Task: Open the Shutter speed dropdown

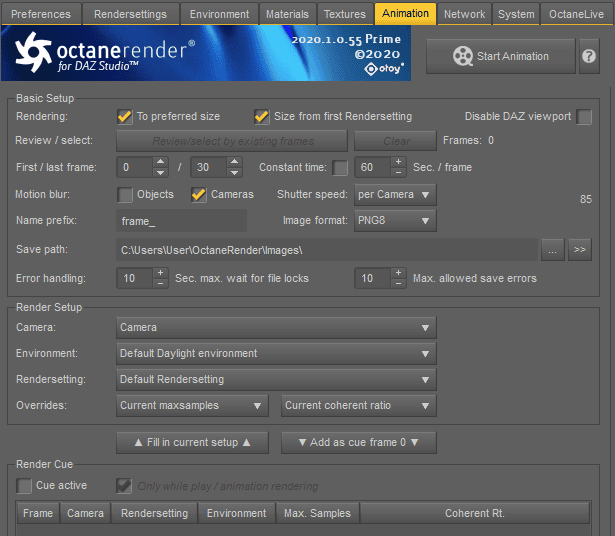Action: (x=395, y=195)
